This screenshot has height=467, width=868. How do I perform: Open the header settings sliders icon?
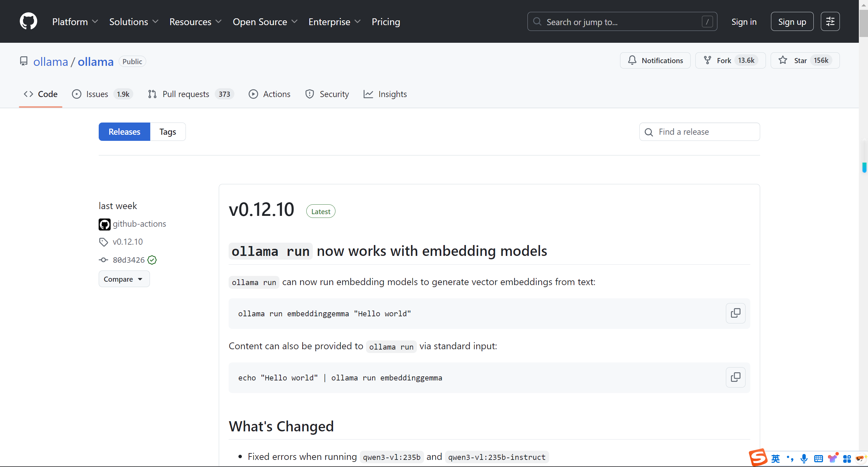pyautogui.click(x=830, y=21)
